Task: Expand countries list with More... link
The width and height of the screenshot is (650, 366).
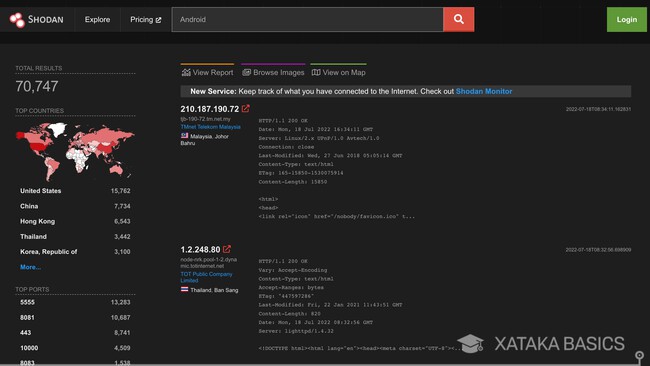Action: coord(30,267)
